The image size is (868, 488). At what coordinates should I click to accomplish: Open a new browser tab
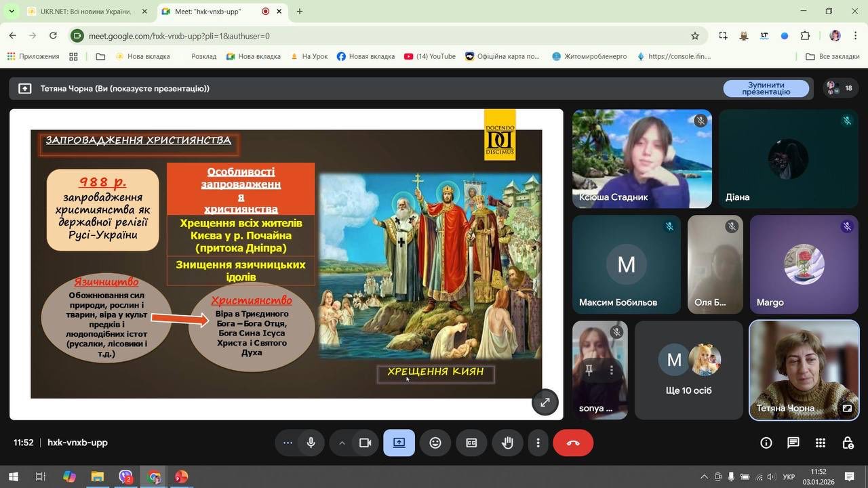click(300, 12)
